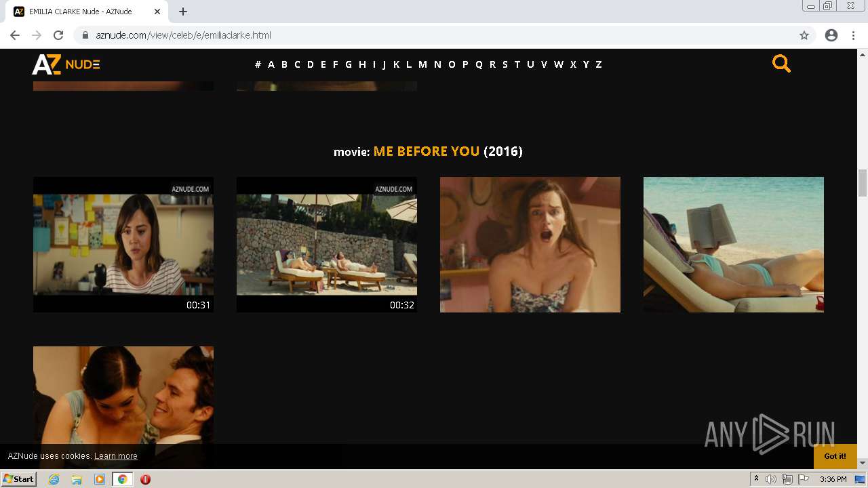Click the scrollbar down arrow
868x488 pixels.
[863, 463]
